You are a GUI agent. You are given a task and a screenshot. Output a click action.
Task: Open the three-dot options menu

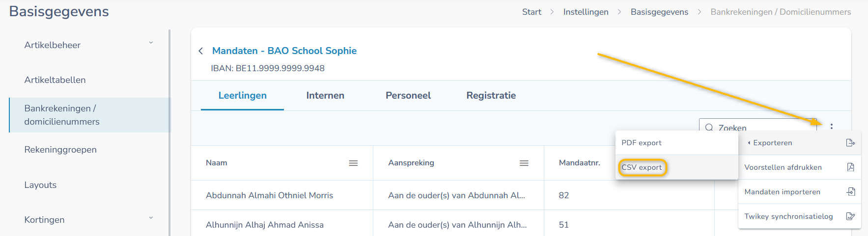832,126
